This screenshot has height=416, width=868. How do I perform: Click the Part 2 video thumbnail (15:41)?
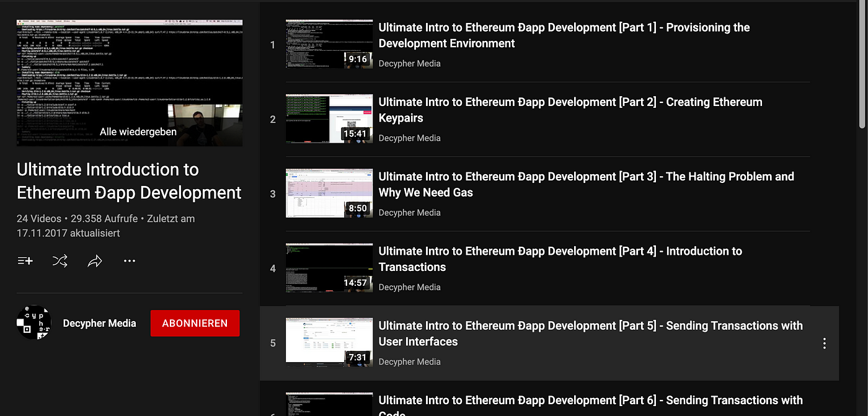tap(329, 118)
